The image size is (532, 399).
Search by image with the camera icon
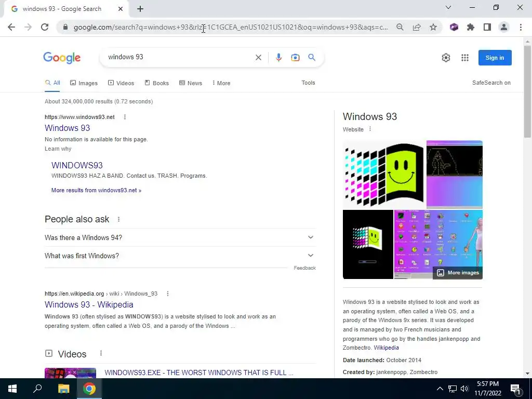click(295, 57)
